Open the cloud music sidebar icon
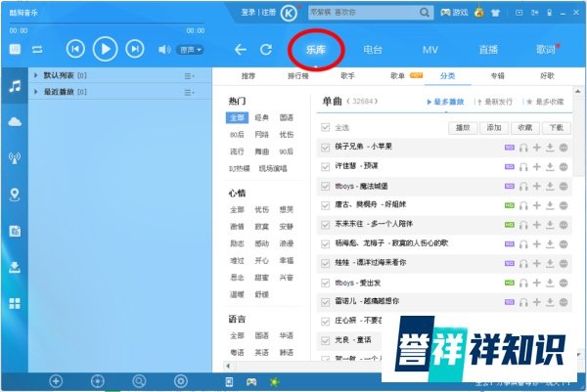The image size is (587, 392). click(15, 121)
